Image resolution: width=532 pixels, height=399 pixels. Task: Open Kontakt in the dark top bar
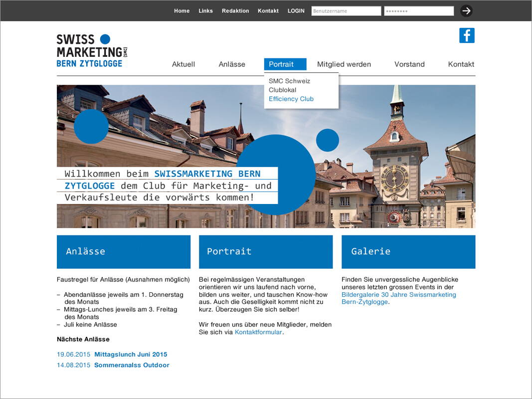pos(268,11)
